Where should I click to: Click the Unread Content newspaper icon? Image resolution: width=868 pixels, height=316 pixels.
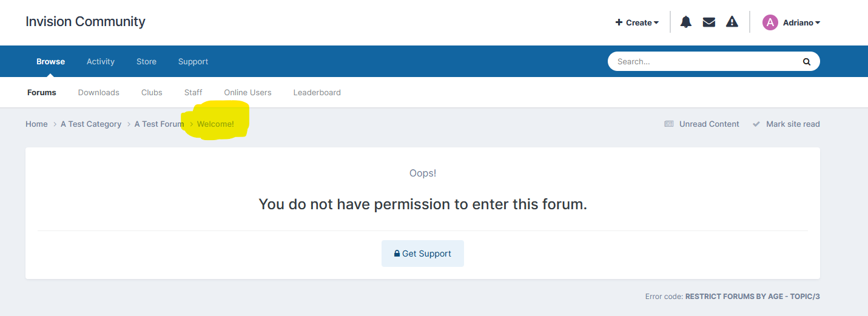click(669, 124)
